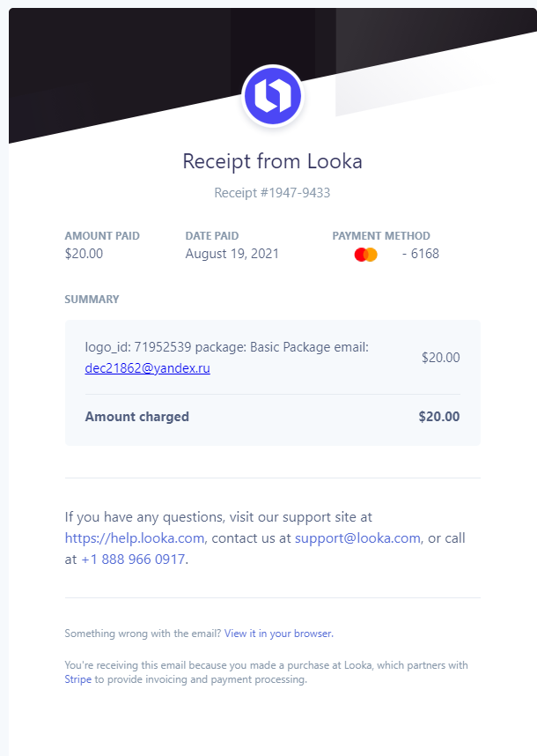Click the +1 888 966 0917 phone link
The width and height of the screenshot is (537, 756).
tap(133, 559)
